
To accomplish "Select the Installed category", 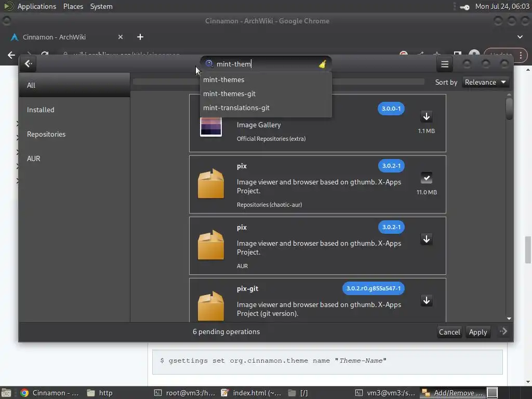I will [x=74, y=110].
